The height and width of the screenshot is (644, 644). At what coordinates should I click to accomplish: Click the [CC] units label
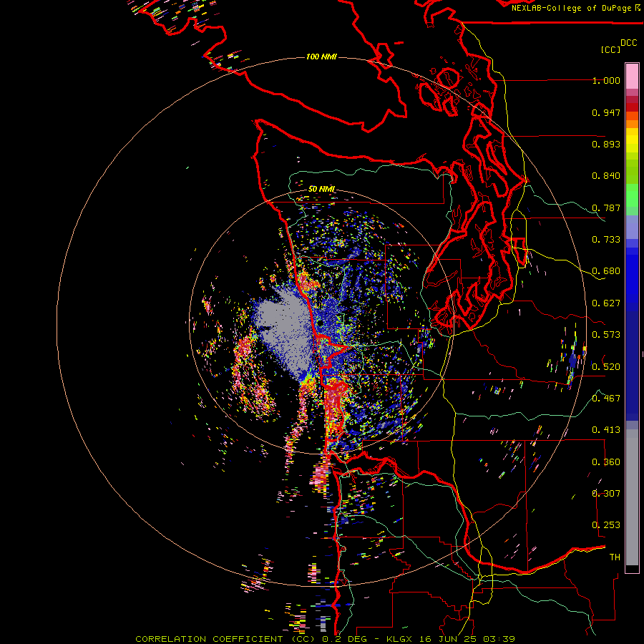click(610, 49)
